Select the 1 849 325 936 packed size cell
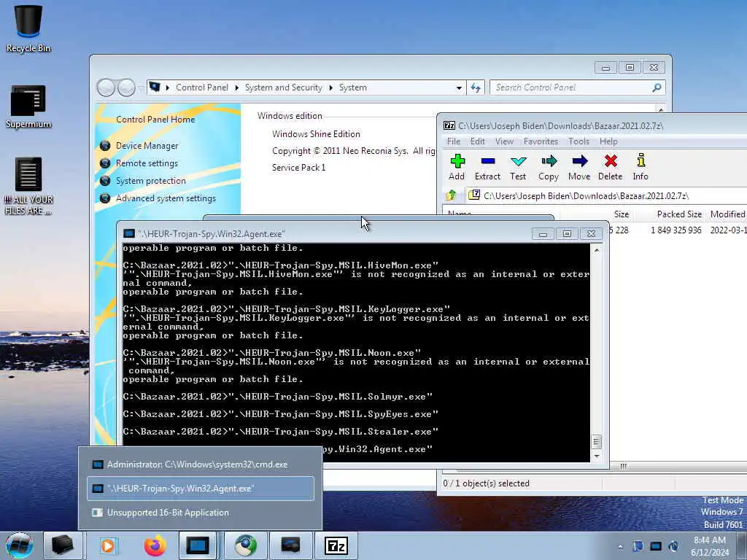 pos(676,230)
